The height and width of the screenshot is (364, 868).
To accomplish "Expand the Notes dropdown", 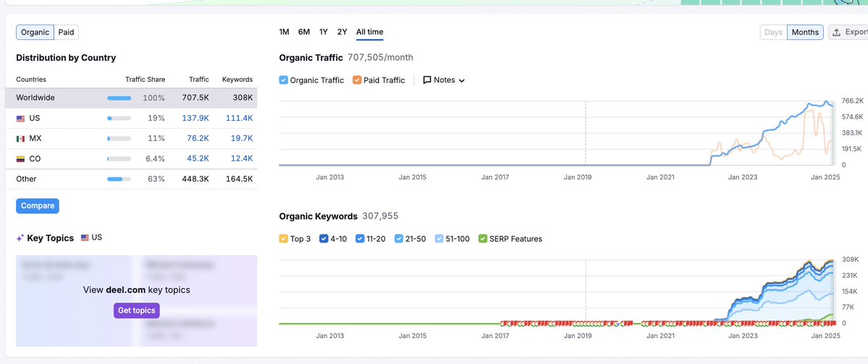I will point(461,80).
